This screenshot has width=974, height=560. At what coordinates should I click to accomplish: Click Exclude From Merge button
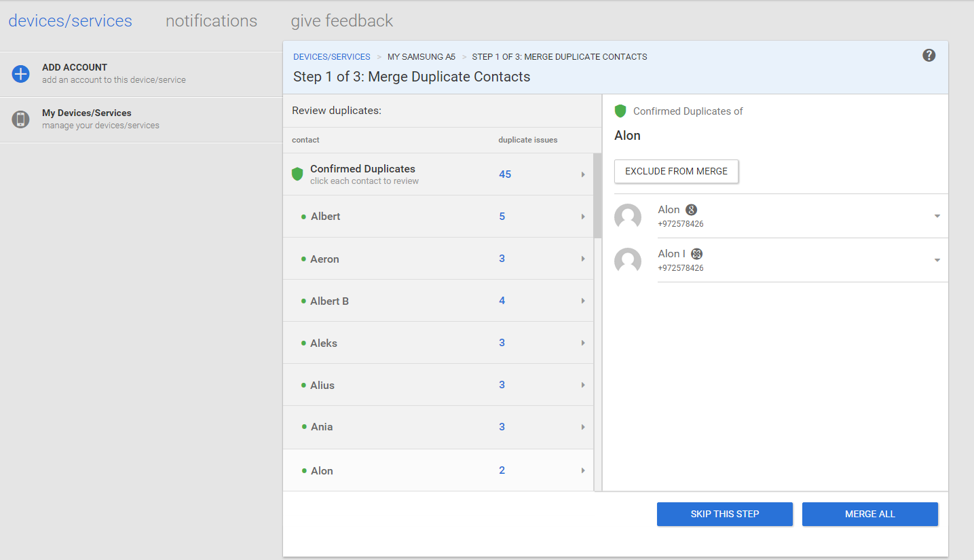point(676,172)
